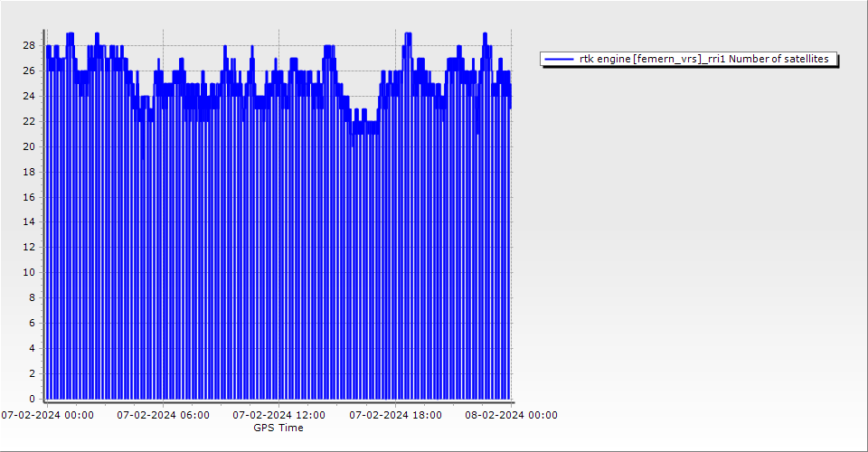Click the blue line sample in legend
This screenshot has height=452, width=868.
[560, 59]
